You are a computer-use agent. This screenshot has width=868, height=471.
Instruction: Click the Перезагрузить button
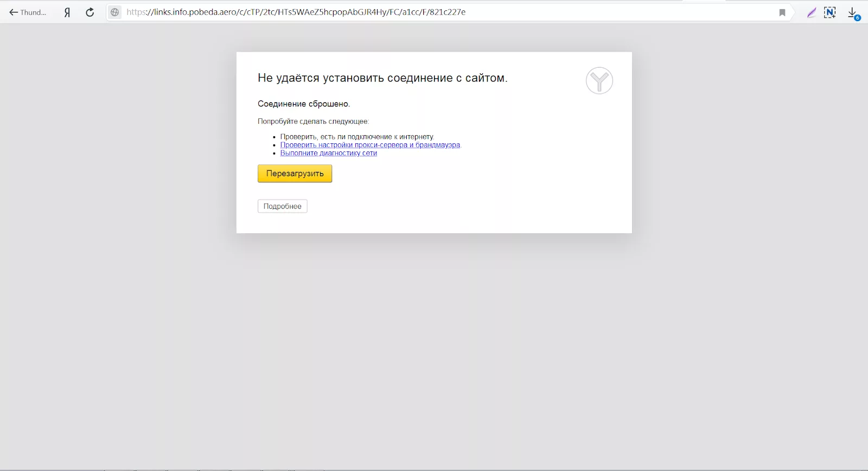(295, 174)
